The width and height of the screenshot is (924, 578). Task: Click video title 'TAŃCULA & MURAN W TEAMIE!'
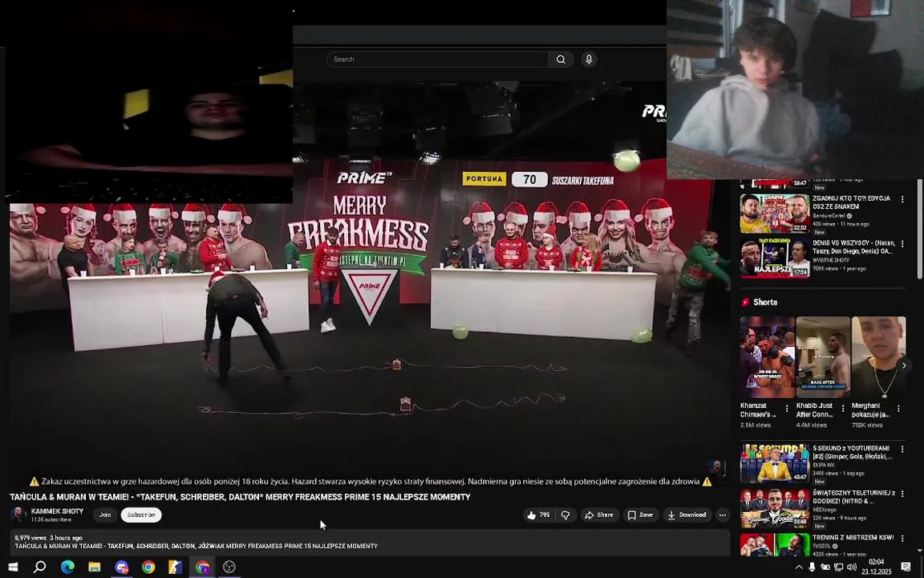click(x=240, y=497)
